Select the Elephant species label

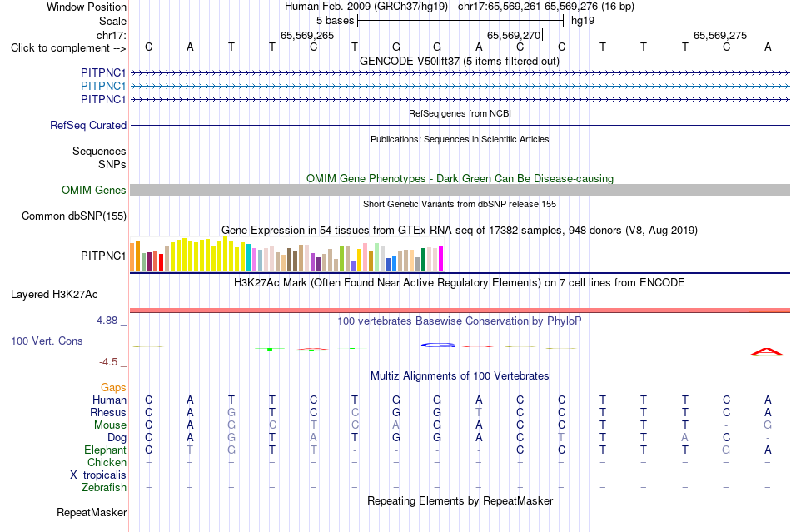pyautogui.click(x=105, y=450)
